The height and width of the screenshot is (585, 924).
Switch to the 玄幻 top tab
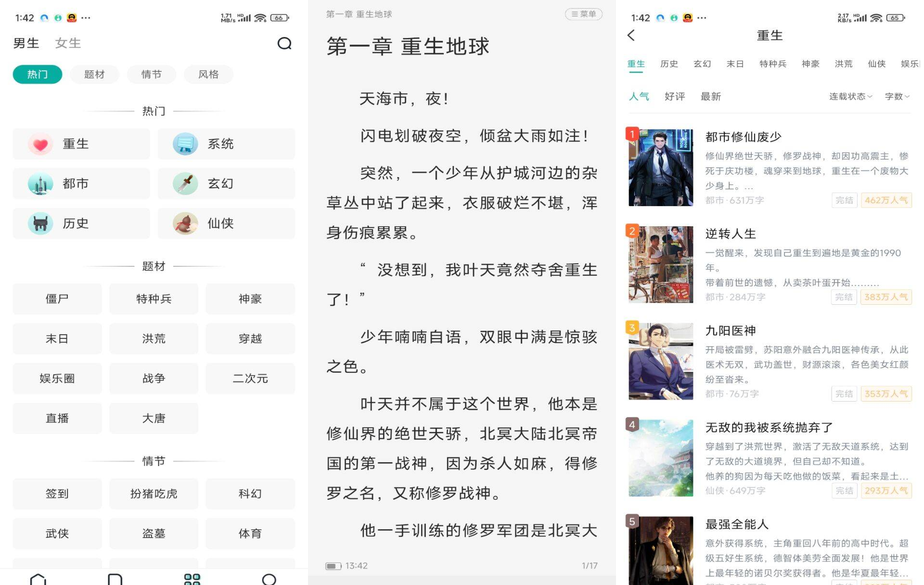[x=702, y=64]
